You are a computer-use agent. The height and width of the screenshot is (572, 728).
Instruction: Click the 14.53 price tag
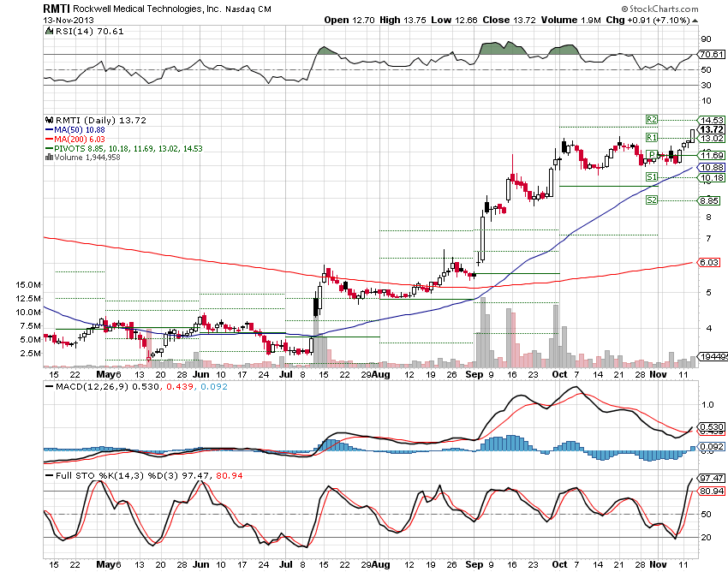(711, 120)
